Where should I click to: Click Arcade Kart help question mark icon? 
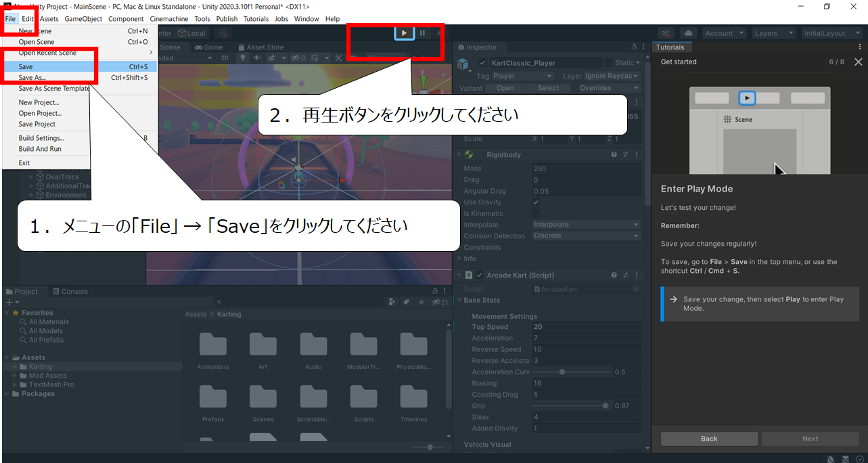[614, 275]
